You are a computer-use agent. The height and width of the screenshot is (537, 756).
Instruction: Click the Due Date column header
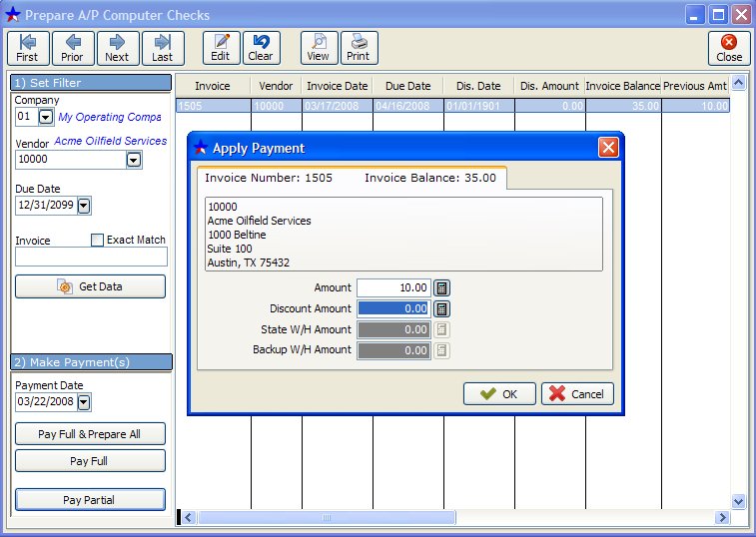point(407,86)
